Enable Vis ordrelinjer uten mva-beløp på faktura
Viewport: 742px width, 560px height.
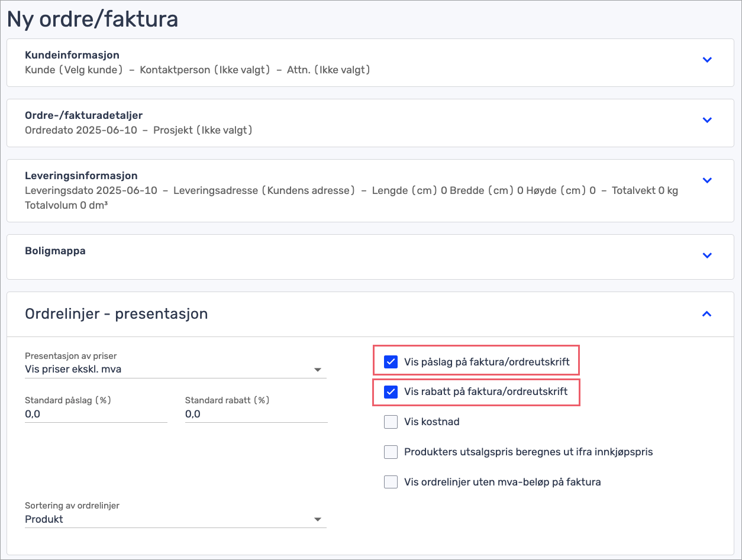tap(390, 482)
